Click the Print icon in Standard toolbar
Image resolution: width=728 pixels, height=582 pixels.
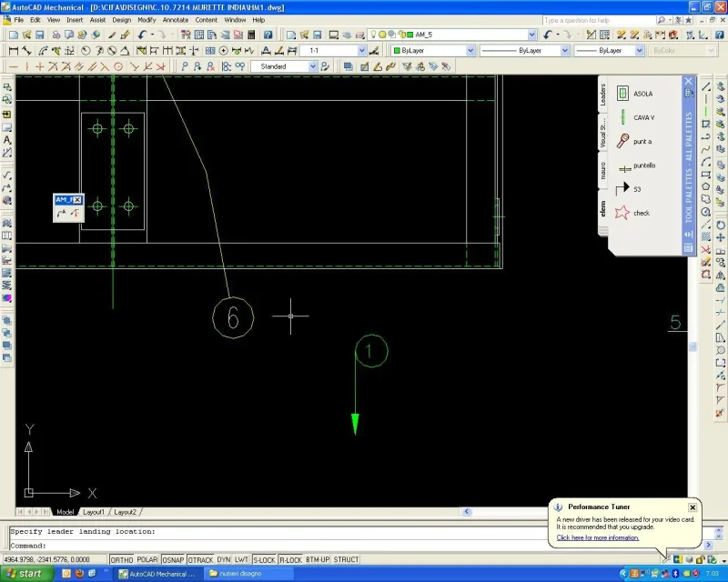tap(56, 35)
